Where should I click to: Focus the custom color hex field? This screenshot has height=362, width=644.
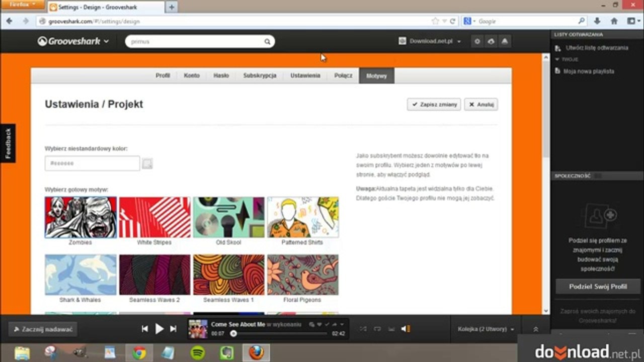click(92, 163)
